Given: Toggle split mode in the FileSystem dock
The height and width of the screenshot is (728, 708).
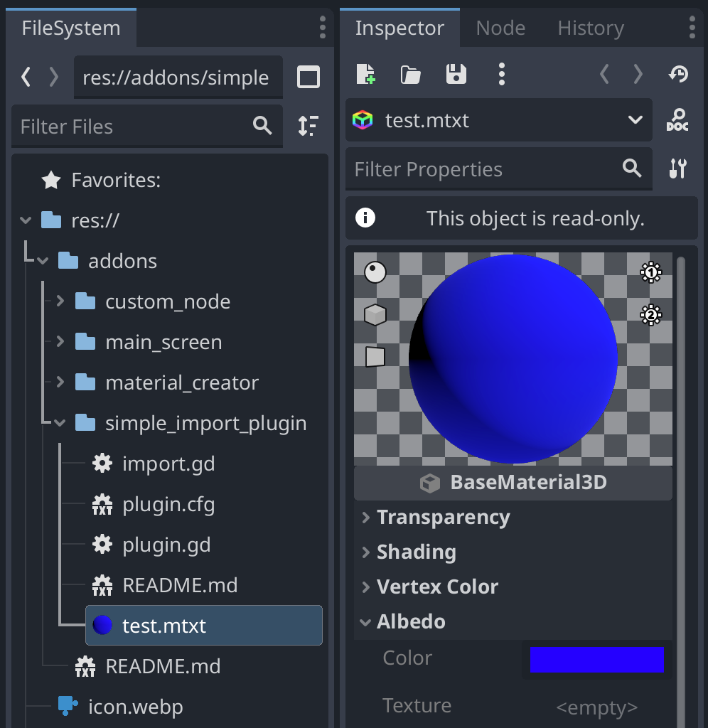Looking at the screenshot, I should pyautogui.click(x=309, y=77).
